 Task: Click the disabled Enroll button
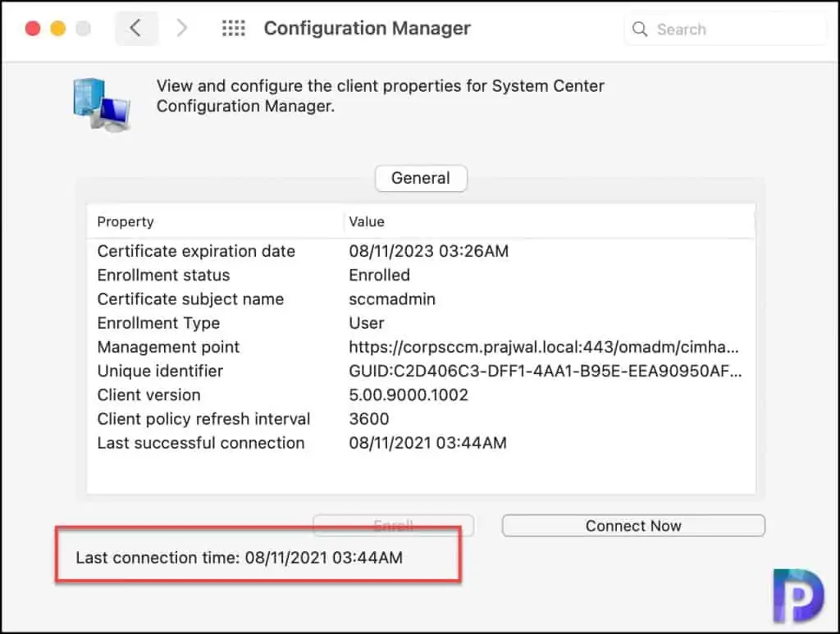pyautogui.click(x=393, y=525)
